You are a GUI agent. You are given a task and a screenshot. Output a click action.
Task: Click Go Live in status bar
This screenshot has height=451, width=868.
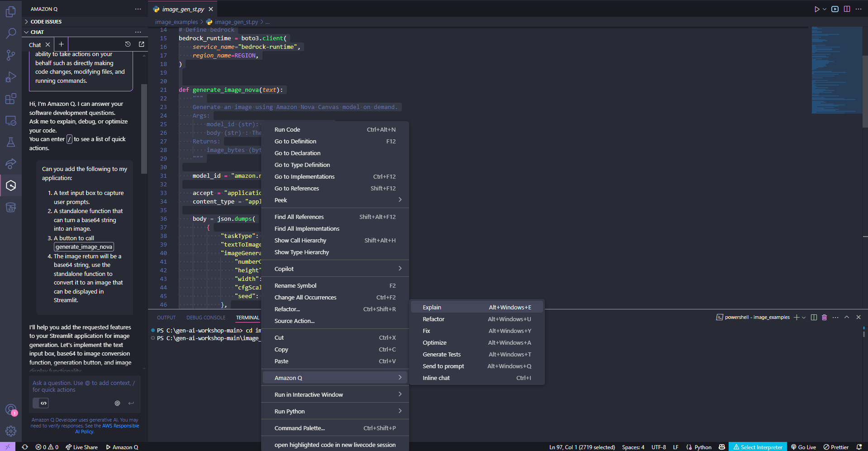click(803, 447)
